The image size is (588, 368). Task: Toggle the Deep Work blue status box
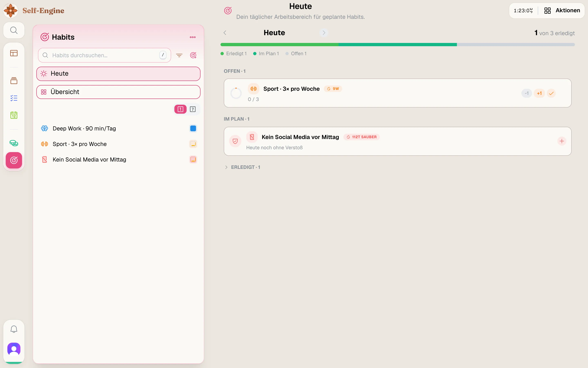193,129
